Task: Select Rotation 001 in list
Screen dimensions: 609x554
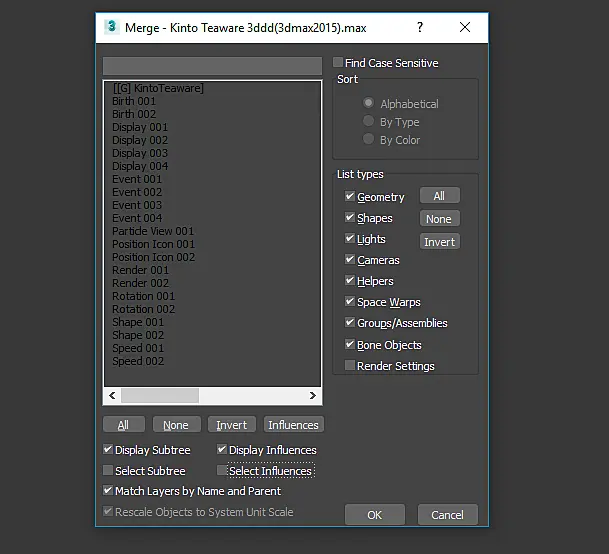Action: pos(144,296)
